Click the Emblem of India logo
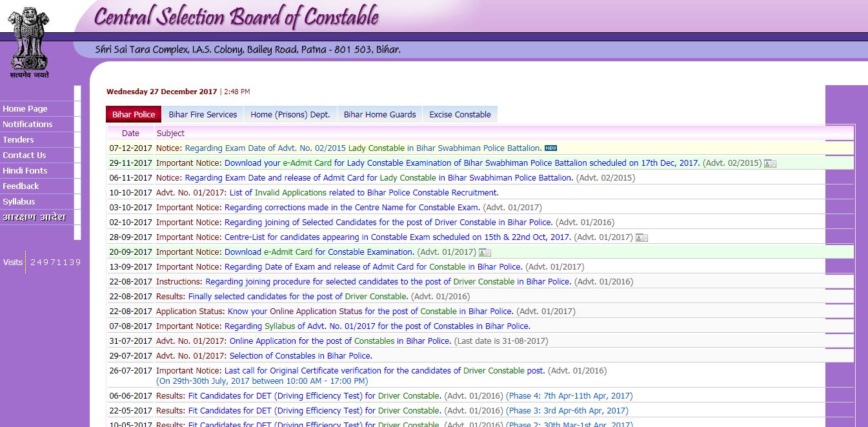Screen dimensions: 868x427 tap(29, 42)
